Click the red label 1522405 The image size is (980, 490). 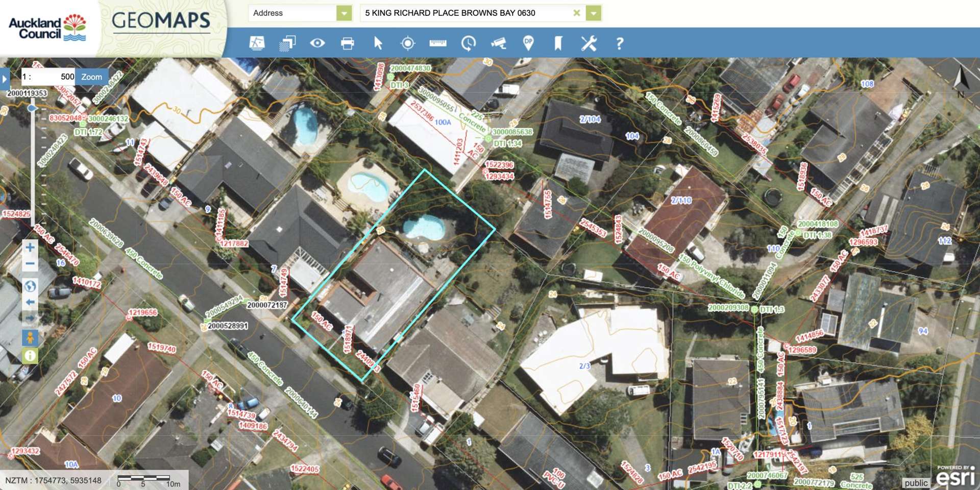point(305,469)
